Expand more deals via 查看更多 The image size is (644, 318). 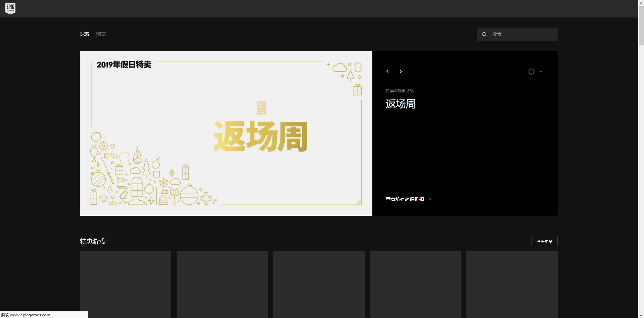(x=544, y=241)
